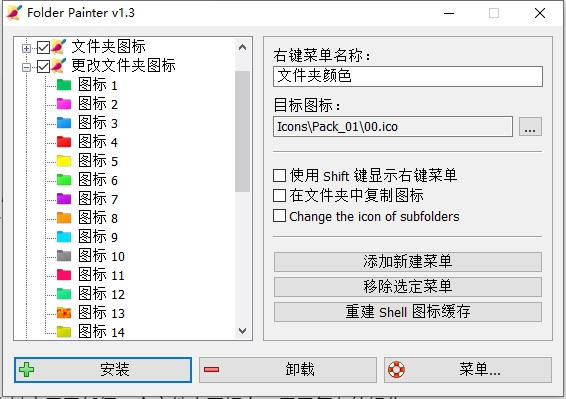Screen dimensions: 566x399
Task: Click 添加新建菜单 button
Action: coord(408,262)
